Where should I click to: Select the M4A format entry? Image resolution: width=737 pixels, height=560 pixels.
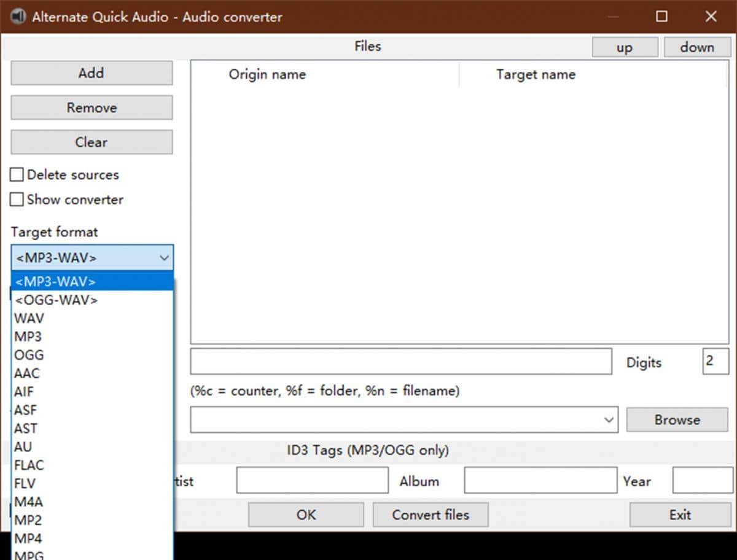pos(29,502)
